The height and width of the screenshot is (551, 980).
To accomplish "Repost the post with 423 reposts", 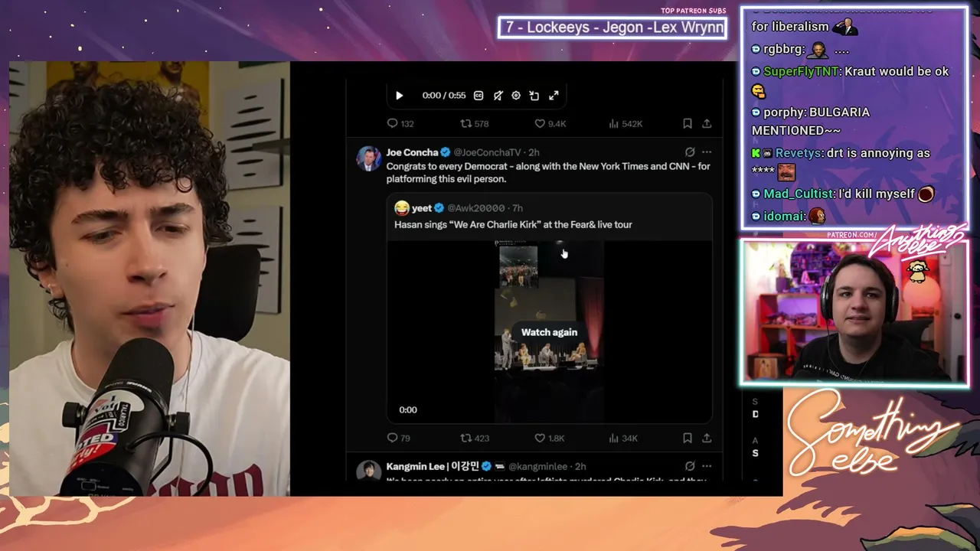I will point(474,438).
